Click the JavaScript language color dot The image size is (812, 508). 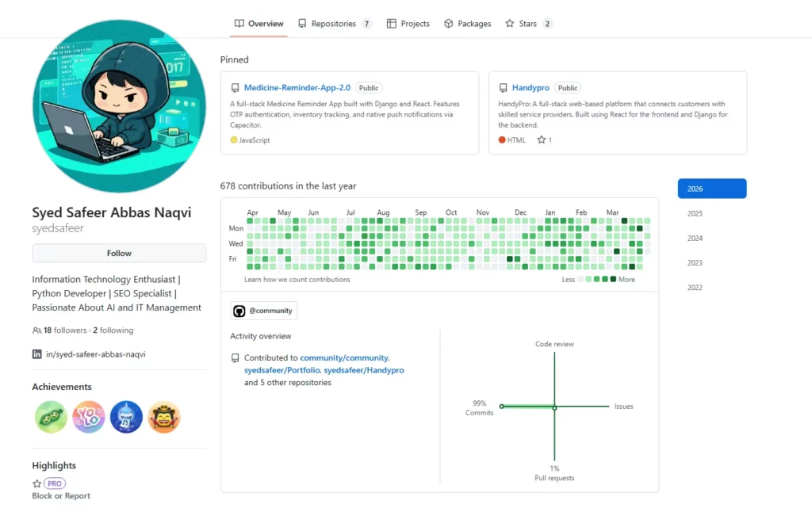pyautogui.click(x=236, y=139)
